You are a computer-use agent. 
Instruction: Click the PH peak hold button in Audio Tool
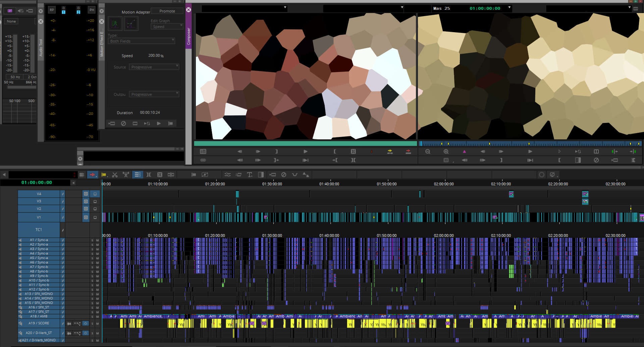pyautogui.click(x=92, y=10)
